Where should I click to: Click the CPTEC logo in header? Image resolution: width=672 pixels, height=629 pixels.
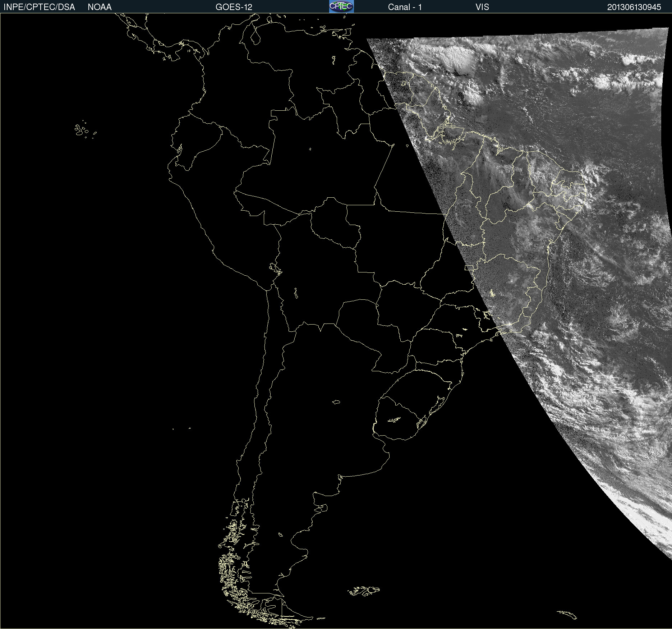point(341,6)
